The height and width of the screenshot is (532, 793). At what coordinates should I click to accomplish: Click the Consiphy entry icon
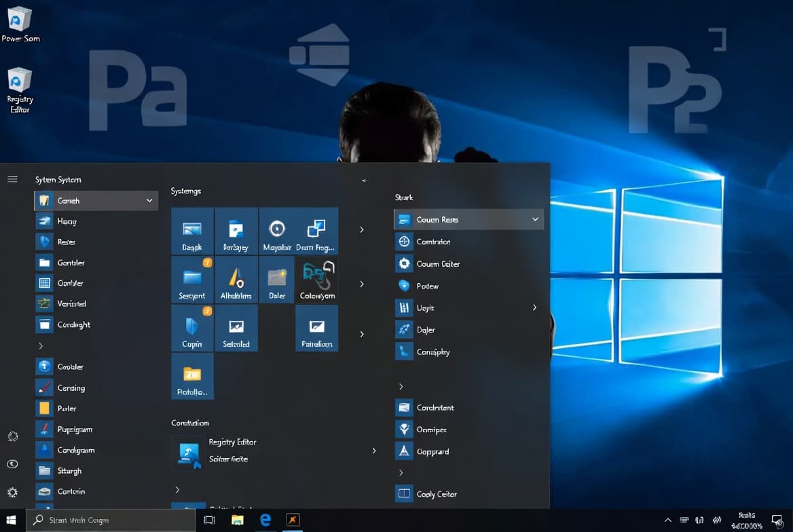pos(404,351)
